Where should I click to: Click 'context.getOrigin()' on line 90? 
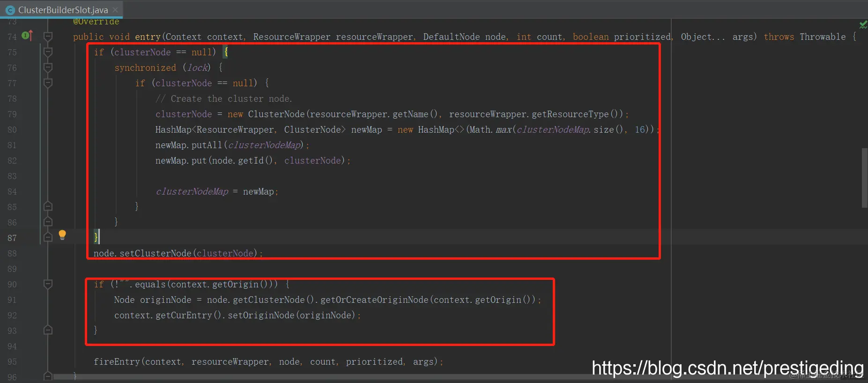pos(220,285)
